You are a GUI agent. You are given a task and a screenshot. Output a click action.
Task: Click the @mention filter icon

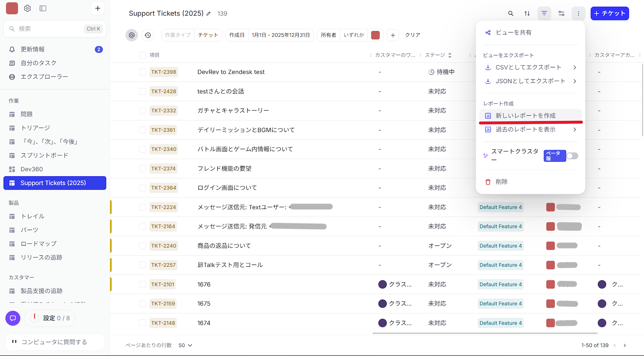(131, 35)
